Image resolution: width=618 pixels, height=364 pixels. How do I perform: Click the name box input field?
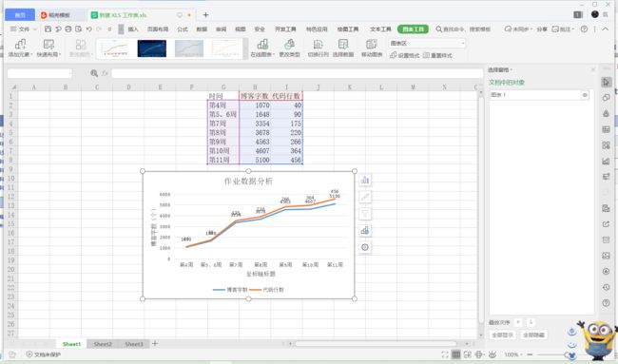click(39, 73)
